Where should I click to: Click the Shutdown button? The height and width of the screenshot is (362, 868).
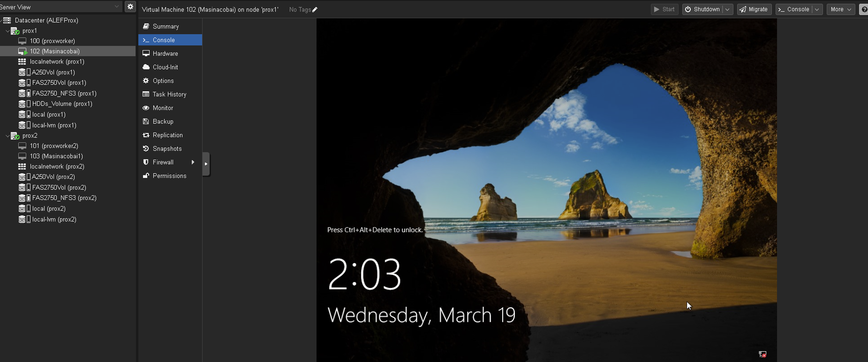(702, 9)
